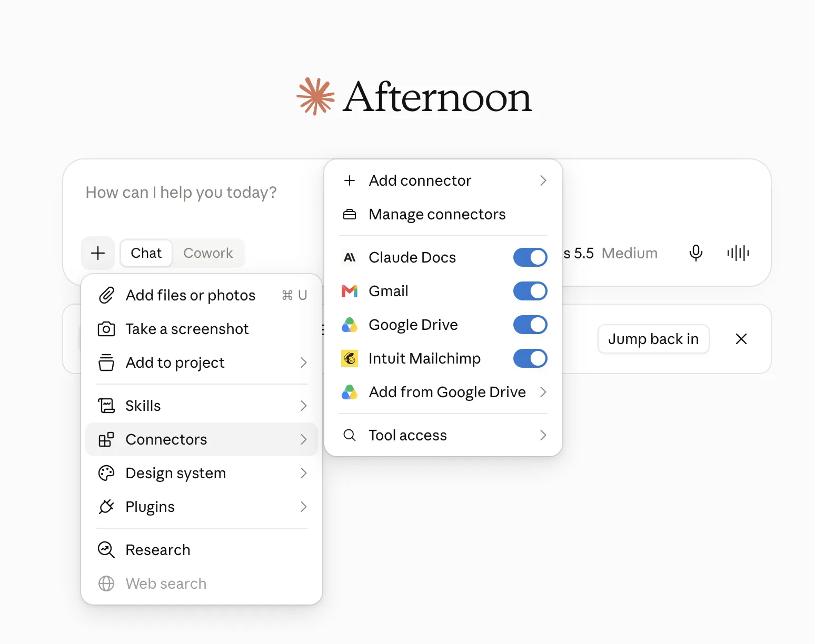This screenshot has height=644, width=815.
Task: Toggle the Intuit Mailchimp connector off
Action: pyautogui.click(x=530, y=358)
